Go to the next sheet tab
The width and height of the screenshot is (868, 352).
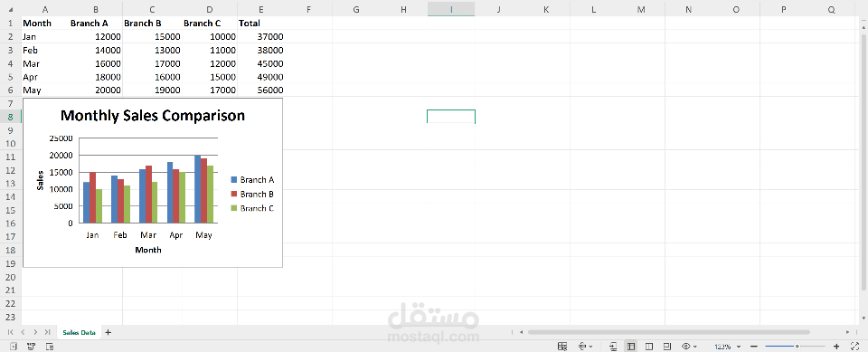click(x=35, y=332)
